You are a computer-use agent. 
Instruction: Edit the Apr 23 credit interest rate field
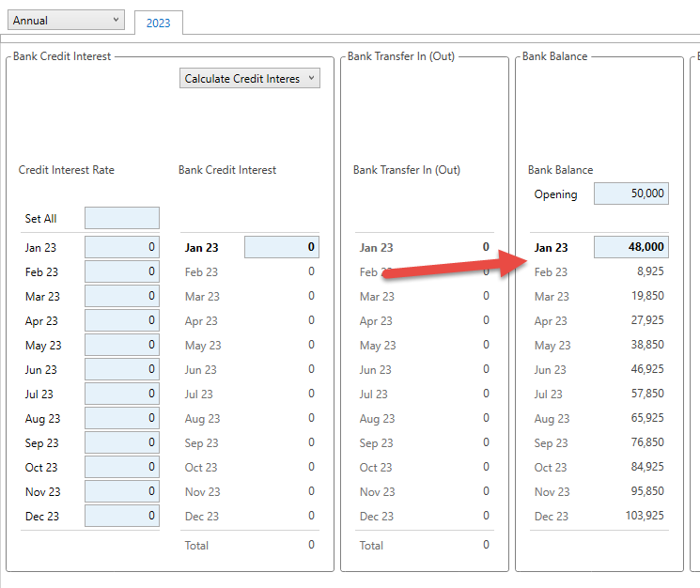click(122, 321)
